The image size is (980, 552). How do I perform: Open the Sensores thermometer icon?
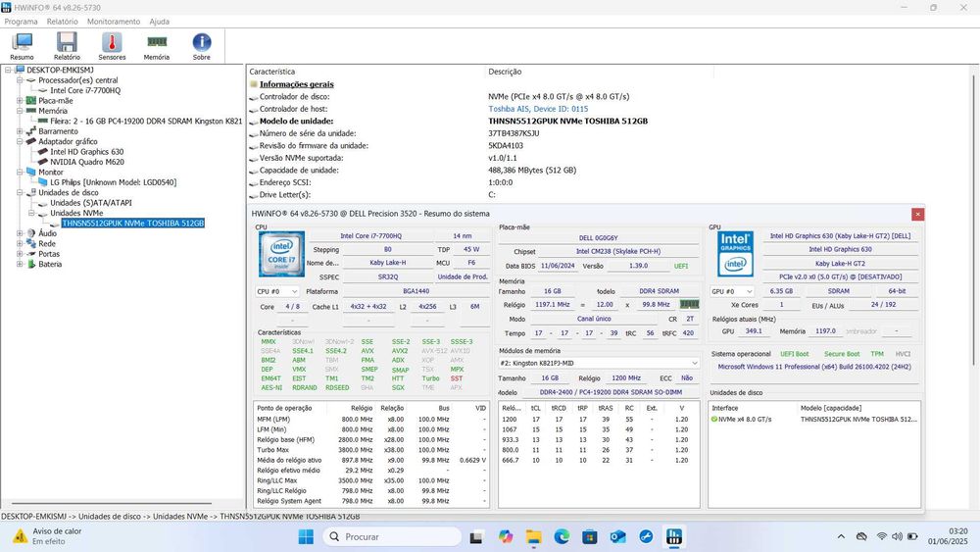click(112, 46)
